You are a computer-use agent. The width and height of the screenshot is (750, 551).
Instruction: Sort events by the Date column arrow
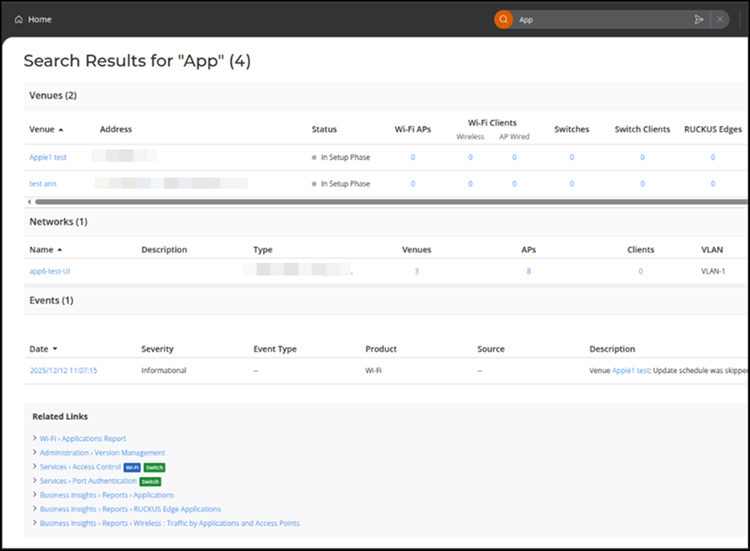54,349
